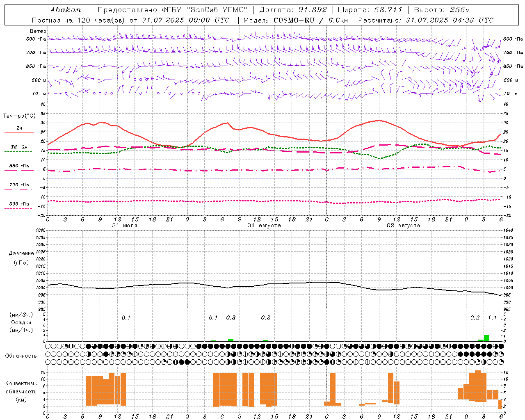
Task: Click the 31 июля date label
Action: pyautogui.click(x=125, y=226)
